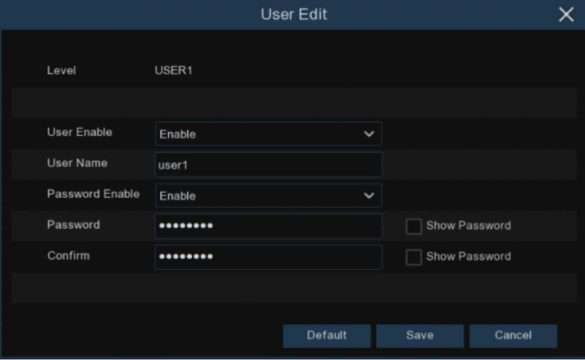Click into the Confirm password field
The image size is (585, 360).
point(268,257)
